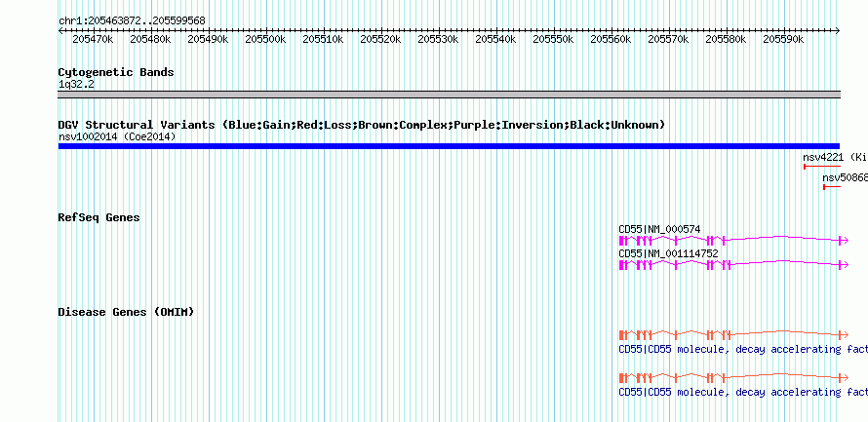The height and width of the screenshot is (422, 868).
Task: Select the red nsv4221 loss variant bar
Action: (822, 167)
